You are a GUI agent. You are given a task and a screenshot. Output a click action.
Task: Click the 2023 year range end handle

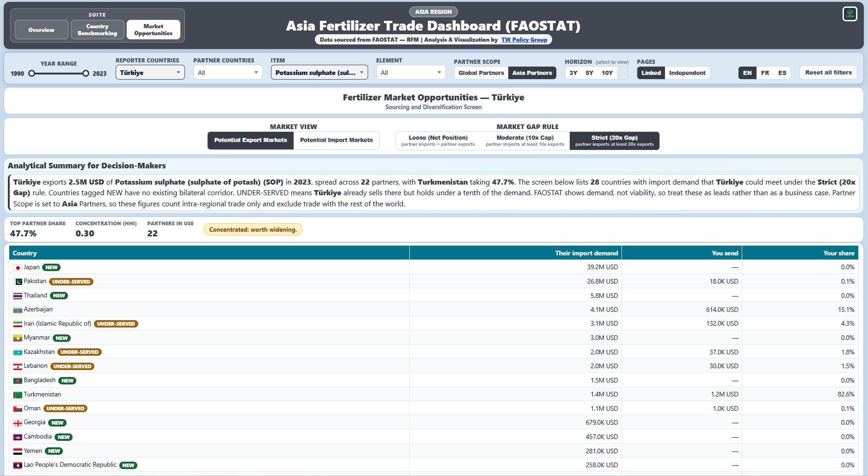pyautogui.click(x=86, y=74)
